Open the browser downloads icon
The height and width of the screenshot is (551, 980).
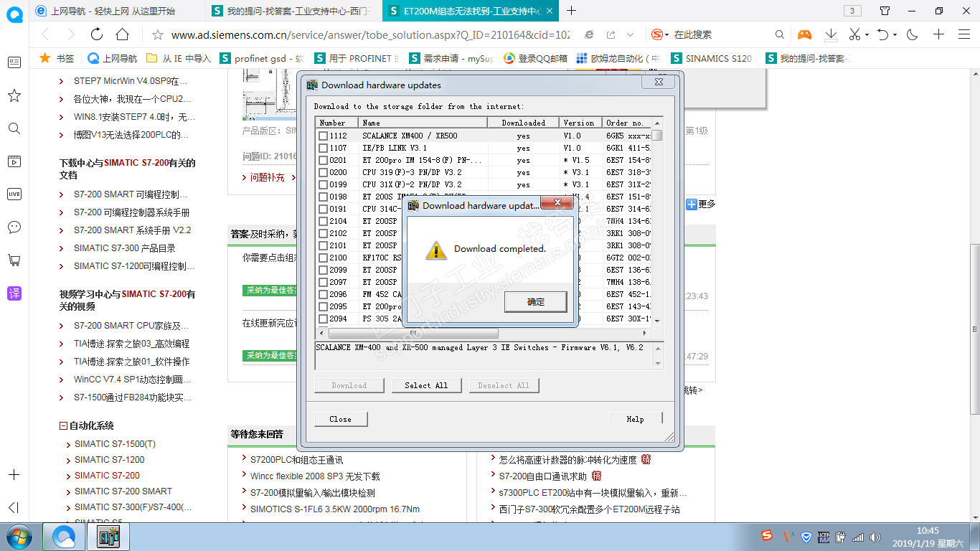[x=831, y=34]
